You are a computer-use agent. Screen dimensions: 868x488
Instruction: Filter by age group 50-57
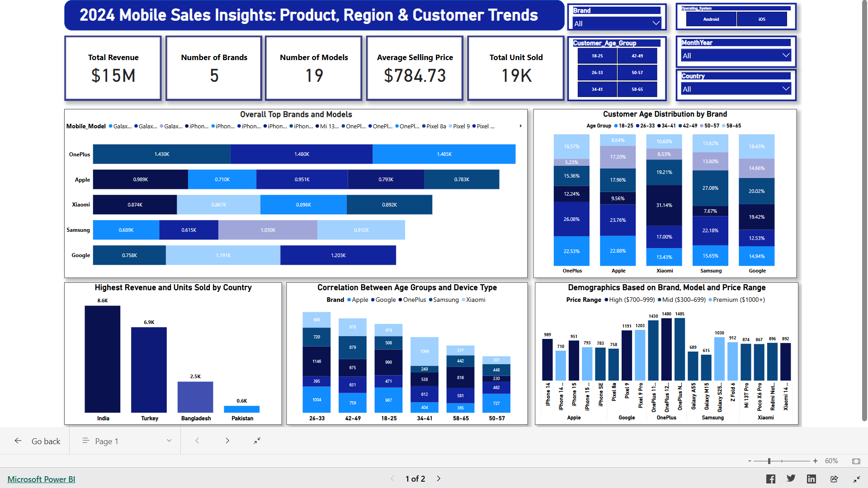pos(637,73)
